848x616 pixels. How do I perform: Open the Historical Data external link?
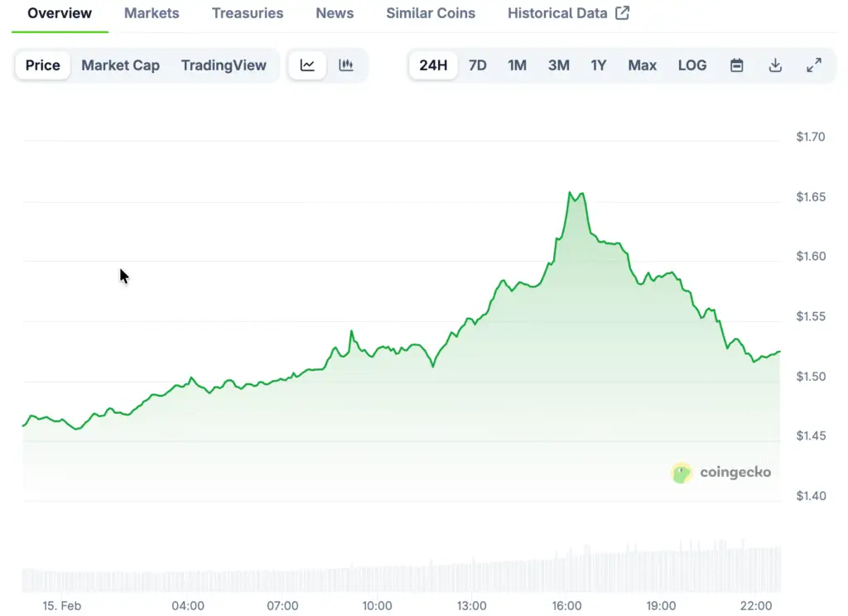click(568, 13)
